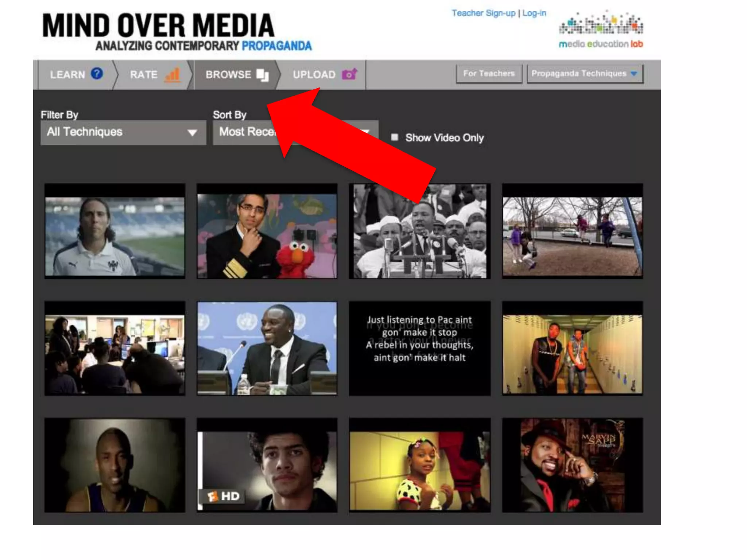Follow the Teacher Sign-up link
The width and height of the screenshot is (747, 560).
tap(483, 13)
